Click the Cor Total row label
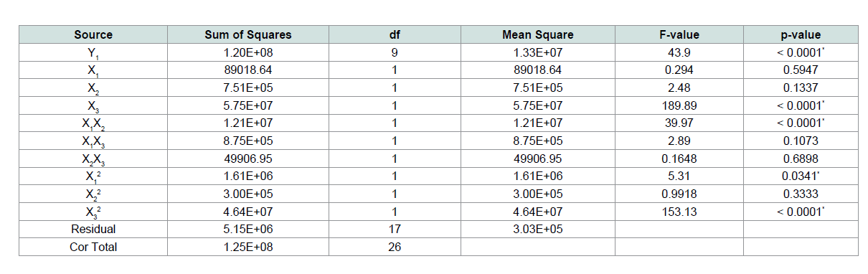The image size is (868, 274). [93, 247]
